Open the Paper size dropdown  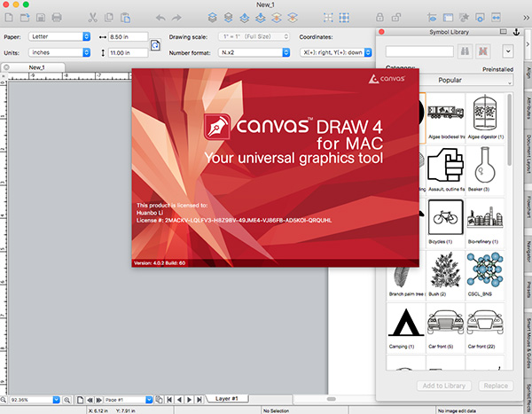(x=59, y=36)
